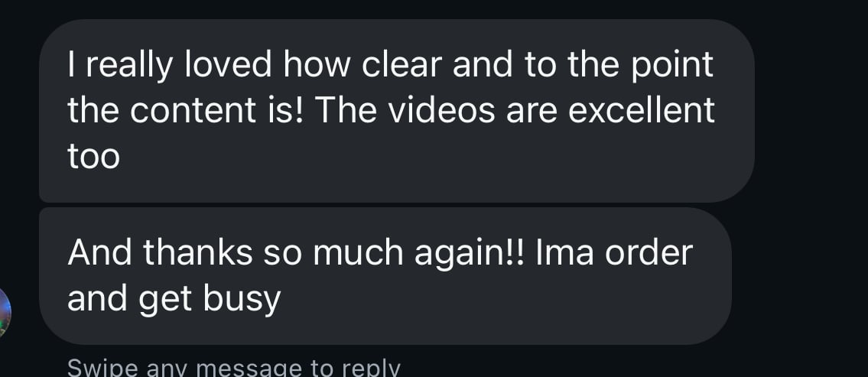Viewport: 868px width, 377px height.
Task: Click the word 'too' in first bubble
Action: coord(93,157)
